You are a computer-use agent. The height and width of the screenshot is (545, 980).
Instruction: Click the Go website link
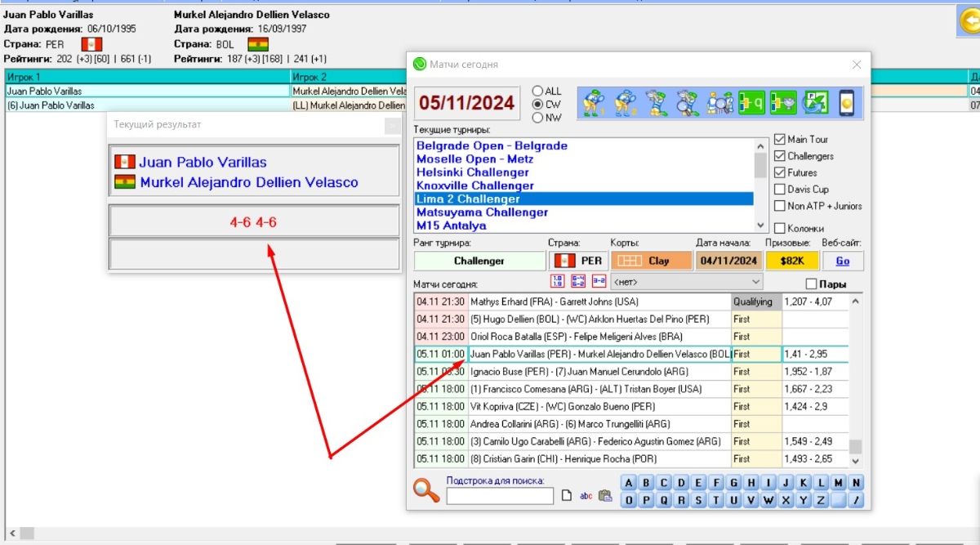point(842,261)
